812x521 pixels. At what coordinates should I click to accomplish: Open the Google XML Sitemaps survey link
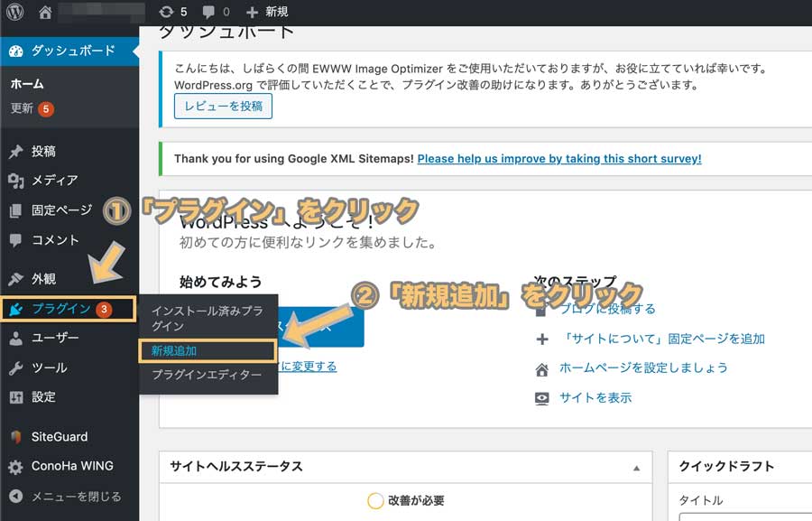pos(559,159)
